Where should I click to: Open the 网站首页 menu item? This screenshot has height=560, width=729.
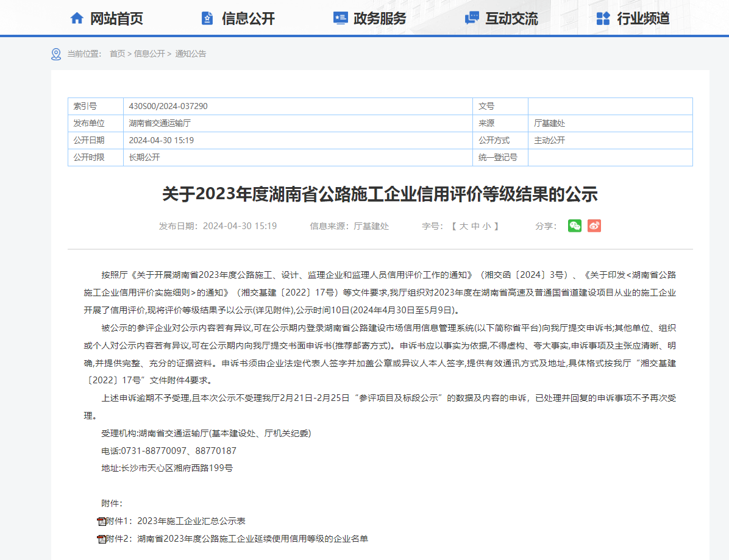coord(116,18)
